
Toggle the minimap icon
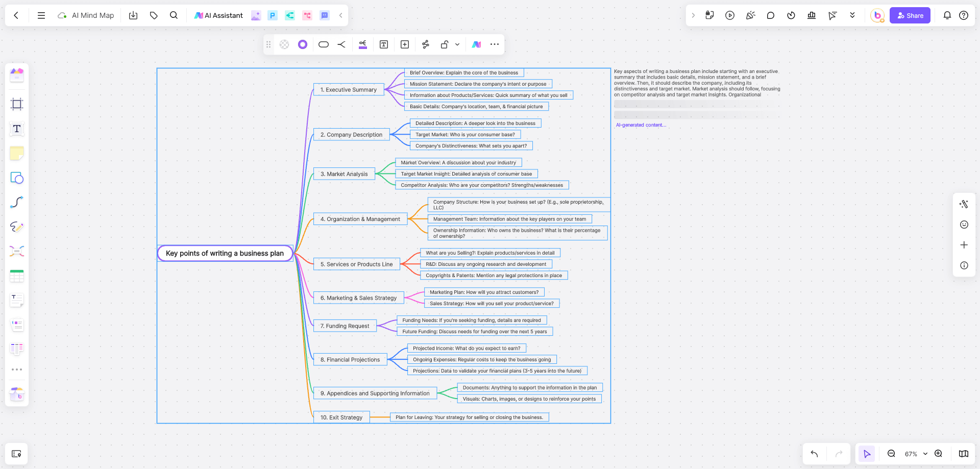click(964, 454)
